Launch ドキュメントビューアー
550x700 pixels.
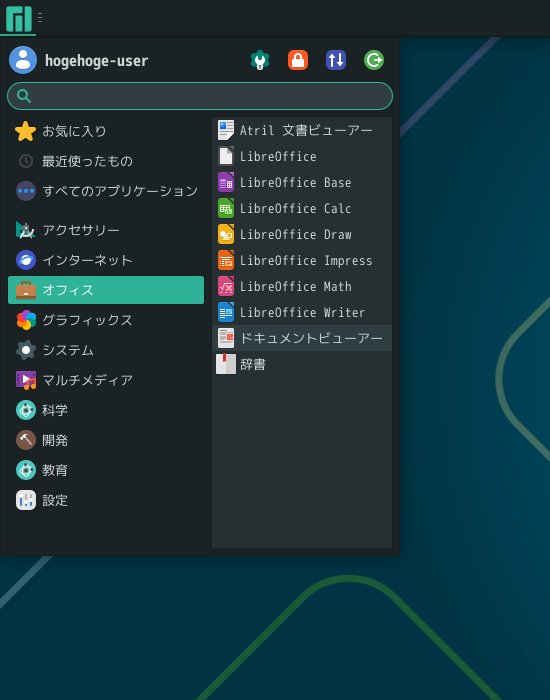(302, 338)
